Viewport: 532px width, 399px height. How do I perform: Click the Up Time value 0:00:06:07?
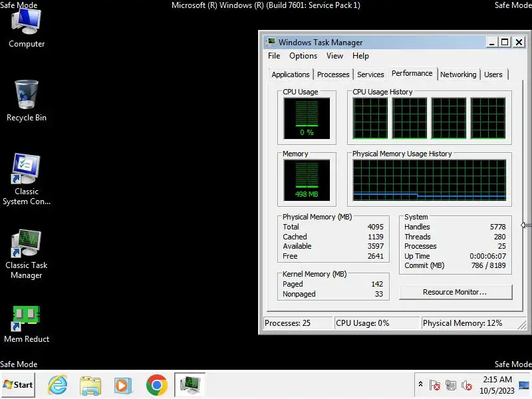(x=487, y=256)
